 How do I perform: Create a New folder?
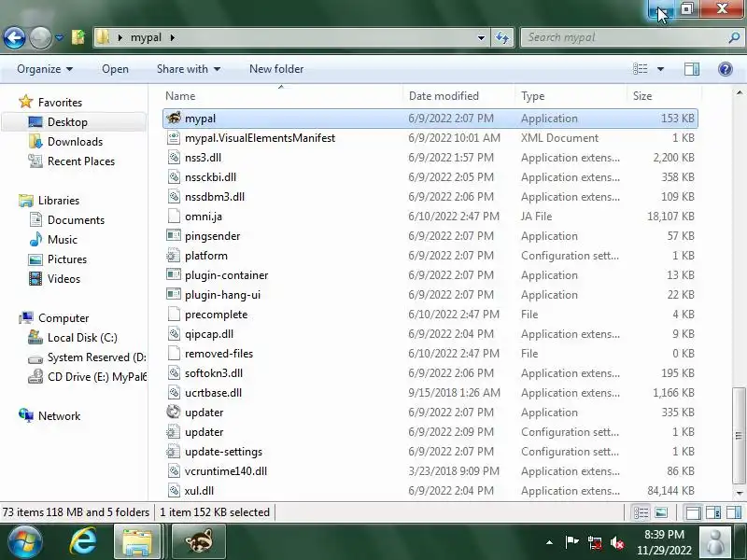(x=276, y=69)
